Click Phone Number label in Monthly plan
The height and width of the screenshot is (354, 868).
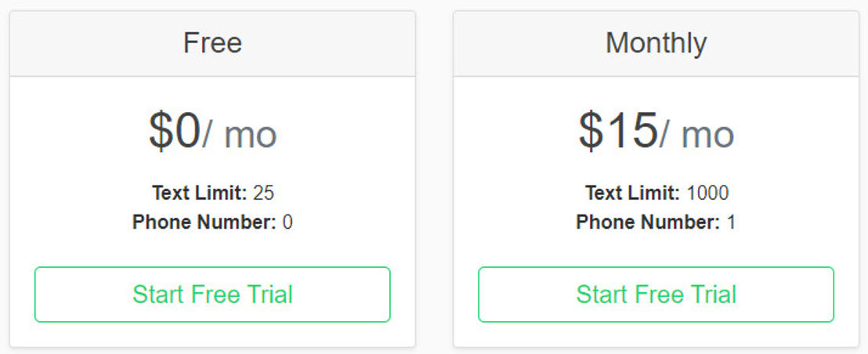pos(648,222)
